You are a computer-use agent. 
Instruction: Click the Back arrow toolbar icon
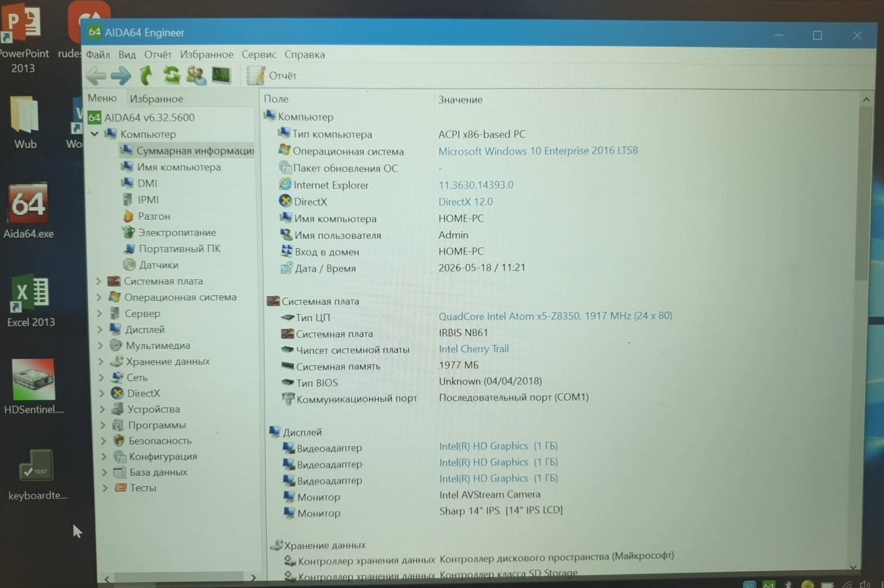point(96,76)
